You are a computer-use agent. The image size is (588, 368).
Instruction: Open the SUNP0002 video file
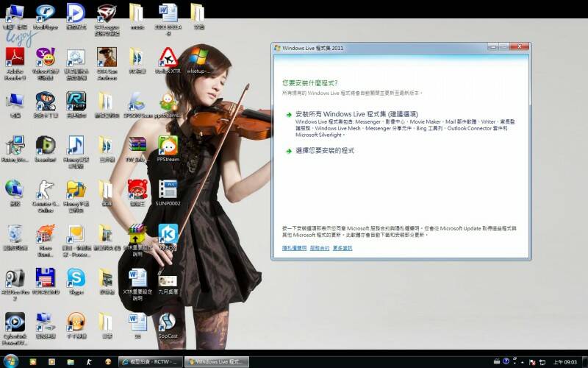coord(168,193)
